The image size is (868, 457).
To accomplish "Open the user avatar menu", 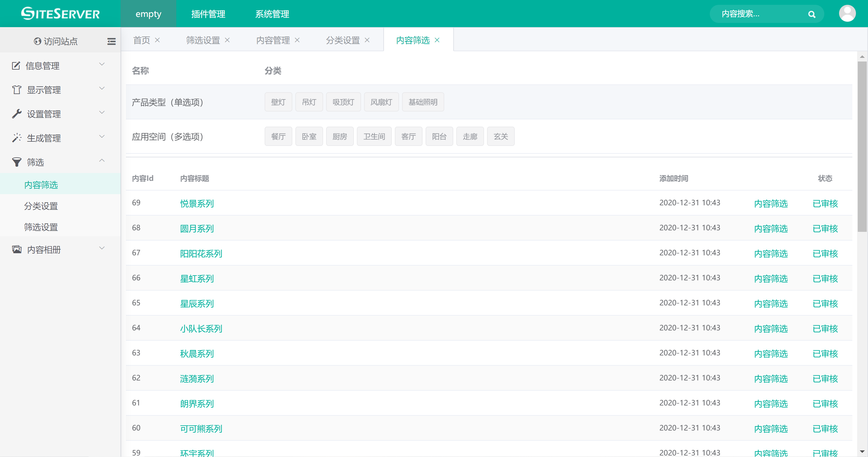I will tap(847, 14).
